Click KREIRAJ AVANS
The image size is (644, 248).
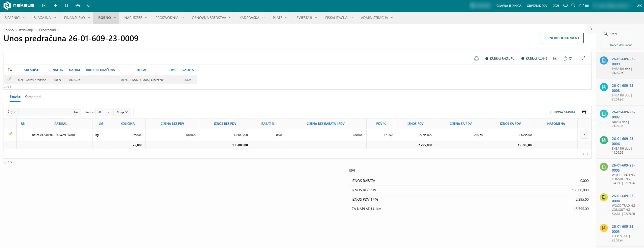pyautogui.click(x=534, y=58)
